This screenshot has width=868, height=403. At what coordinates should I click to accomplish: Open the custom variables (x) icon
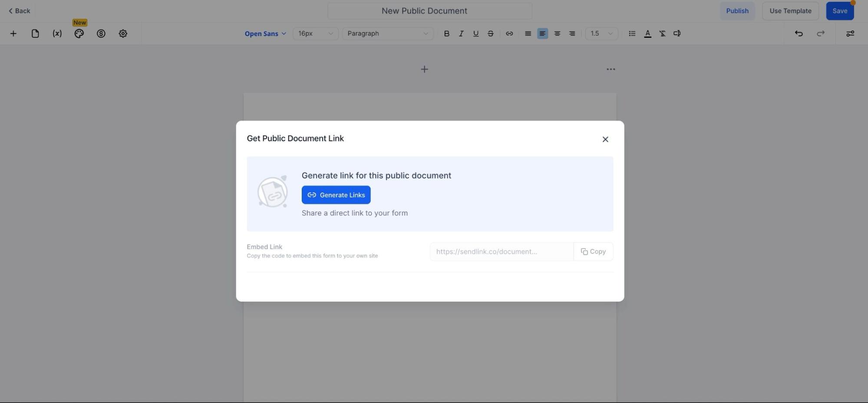click(x=57, y=33)
